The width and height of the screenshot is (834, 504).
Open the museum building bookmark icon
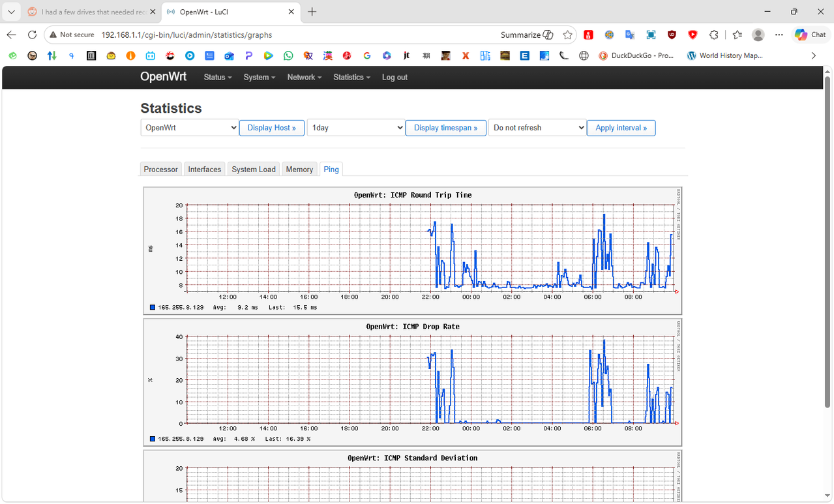click(91, 56)
